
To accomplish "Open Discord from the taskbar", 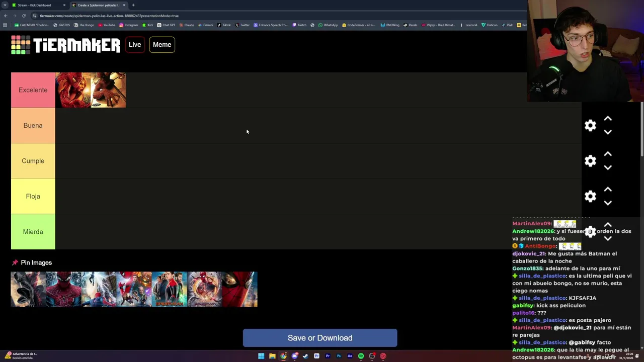I will tap(294, 356).
